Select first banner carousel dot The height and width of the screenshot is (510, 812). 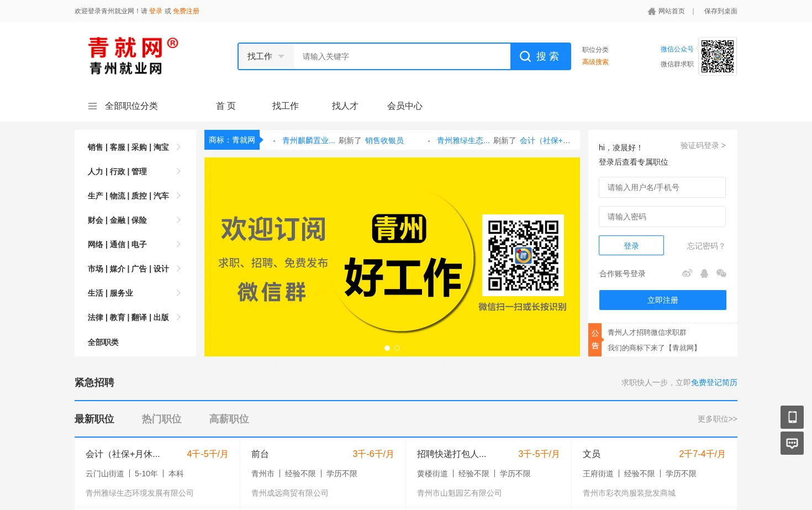(387, 348)
